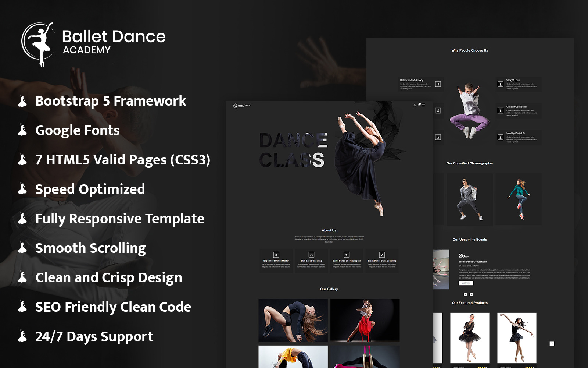Click the location pin beside Master Grand Auditorium
This screenshot has height=368, width=588.
click(460, 266)
